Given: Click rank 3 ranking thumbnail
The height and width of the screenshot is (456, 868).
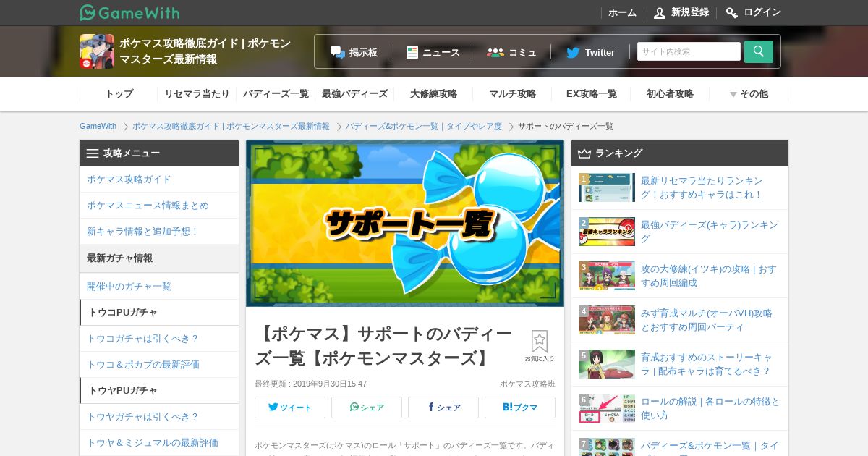Looking at the screenshot, I should 607,276.
